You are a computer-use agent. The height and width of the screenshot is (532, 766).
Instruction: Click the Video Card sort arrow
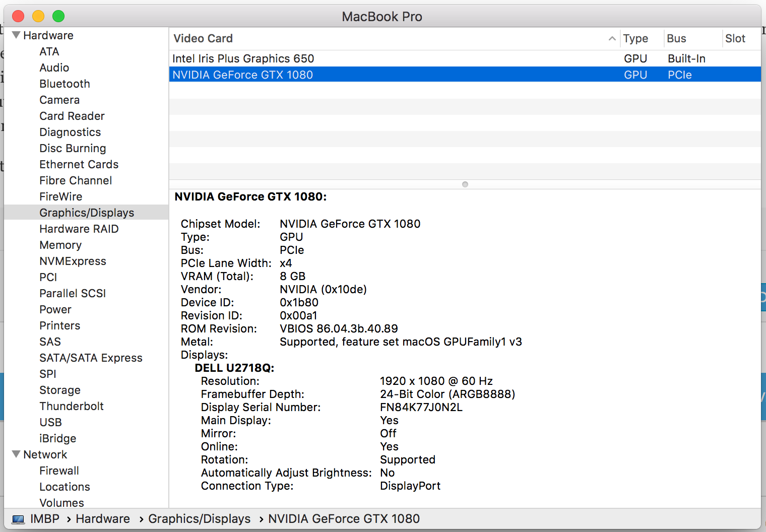click(612, 39)
